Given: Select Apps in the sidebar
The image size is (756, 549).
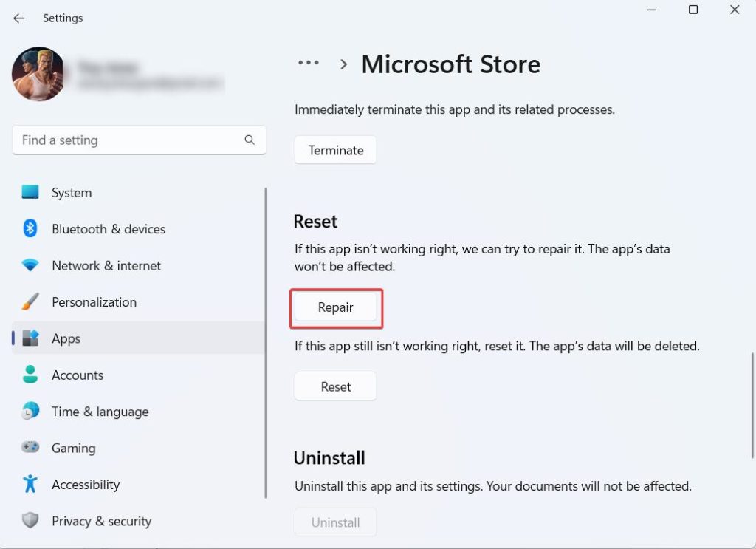Looking at the screenshot, I should coord(66,338).
